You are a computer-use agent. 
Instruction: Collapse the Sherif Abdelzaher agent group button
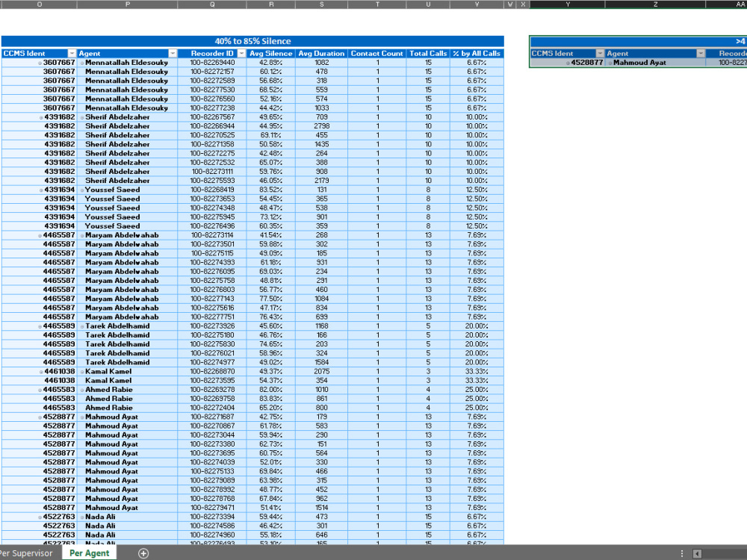click(x=82, y=118)
